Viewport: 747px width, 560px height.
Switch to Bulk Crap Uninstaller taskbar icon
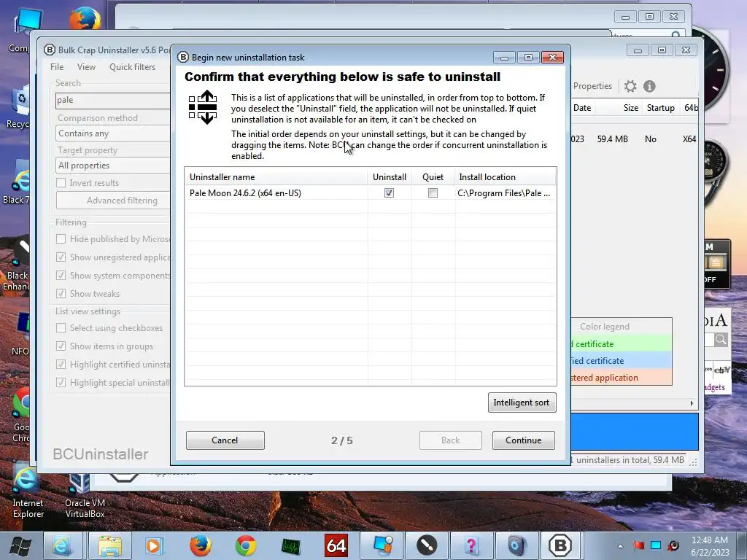560,545
